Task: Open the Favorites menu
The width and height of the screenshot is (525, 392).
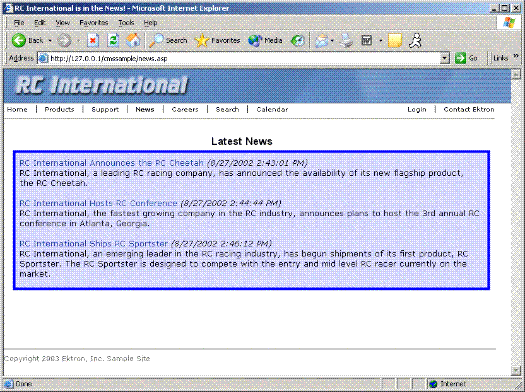Action: tap(94, 22)
